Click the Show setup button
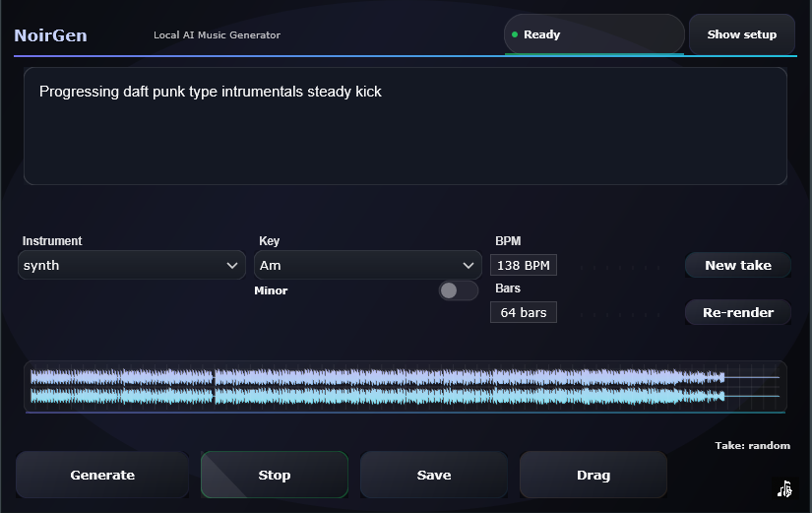The image size is (812, 513). 741,34
